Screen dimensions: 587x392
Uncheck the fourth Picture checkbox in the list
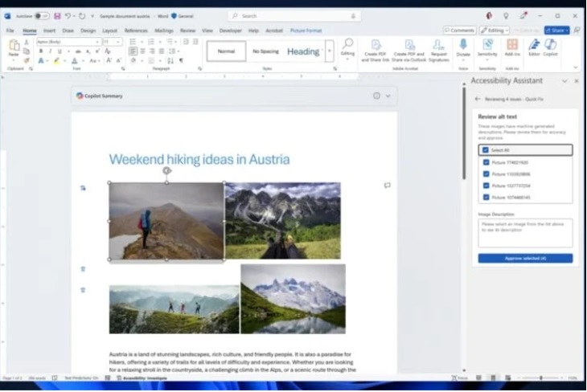tap(486, 197)
